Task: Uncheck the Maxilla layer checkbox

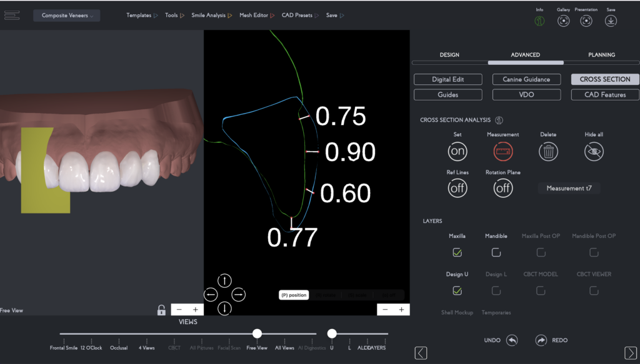Action: tap(457, 252)
